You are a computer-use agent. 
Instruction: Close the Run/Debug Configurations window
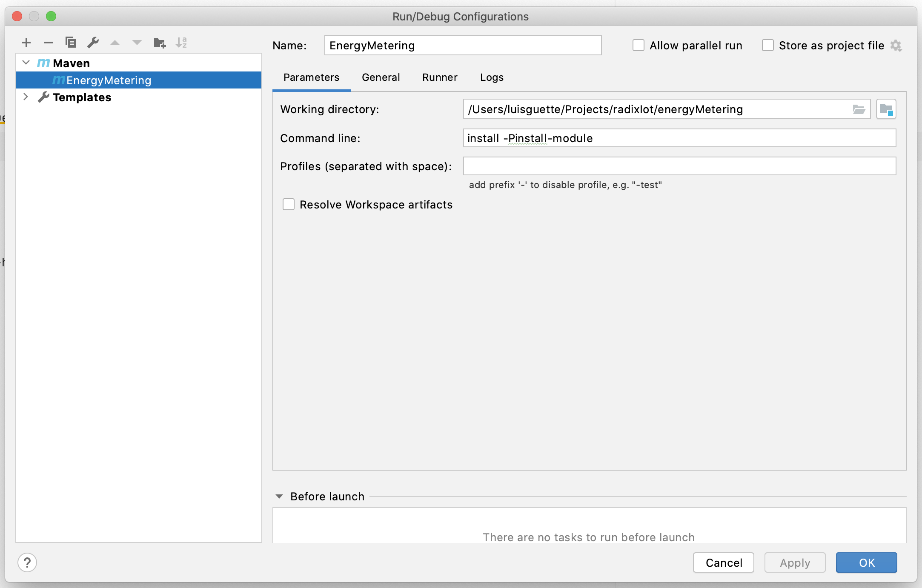point(17,16)
